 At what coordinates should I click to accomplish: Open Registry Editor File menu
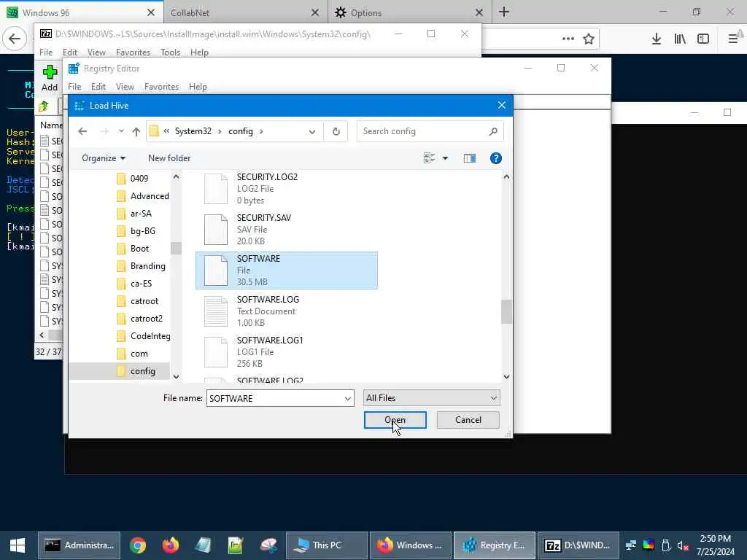(x=74, y=87)
